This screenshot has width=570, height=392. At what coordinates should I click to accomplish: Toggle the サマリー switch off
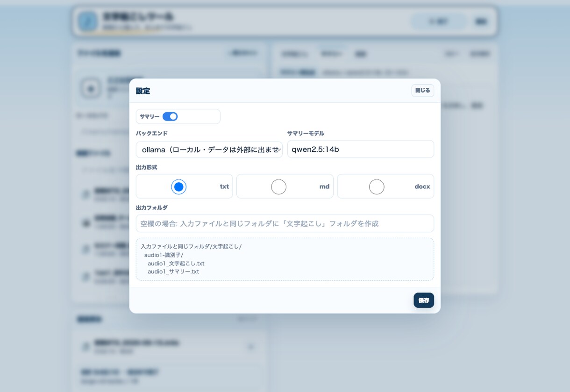point(170,116)
